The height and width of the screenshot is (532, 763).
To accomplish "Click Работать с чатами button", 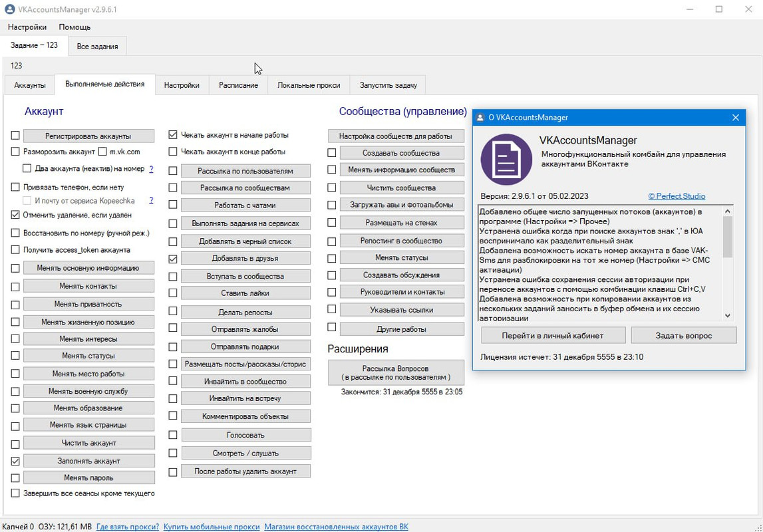I will click(245, 205).
